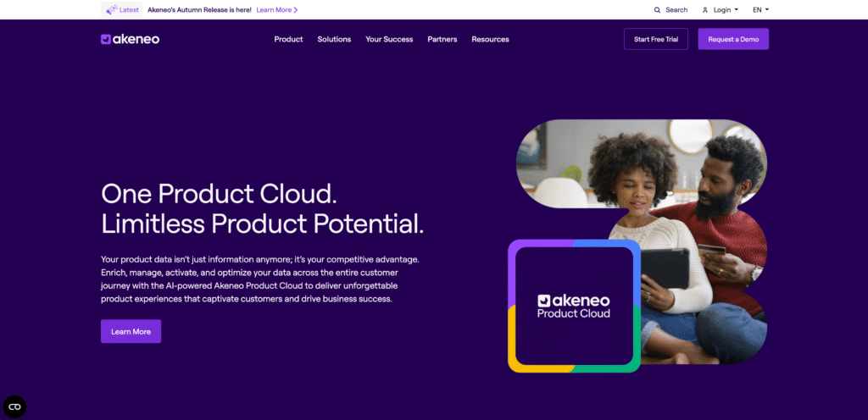
Task: Click the purple Learn More hero button
Action: point(131,332)
